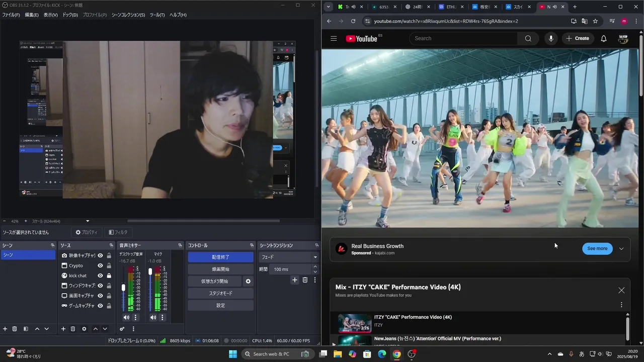This screenshot has width=644, height=362.
Task: Open 表示(V) menu in OBS
Action: pyautogui.click(x=51, y=15)
